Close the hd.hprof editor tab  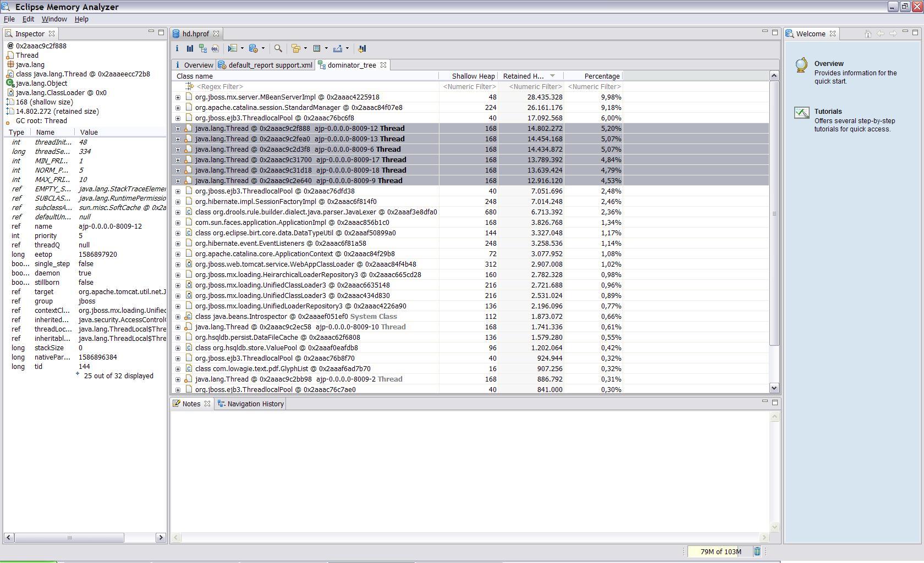(x=216, y=34)
